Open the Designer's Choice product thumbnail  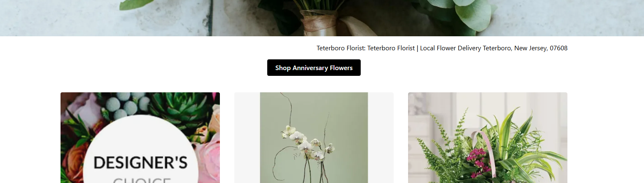[140, 138]
